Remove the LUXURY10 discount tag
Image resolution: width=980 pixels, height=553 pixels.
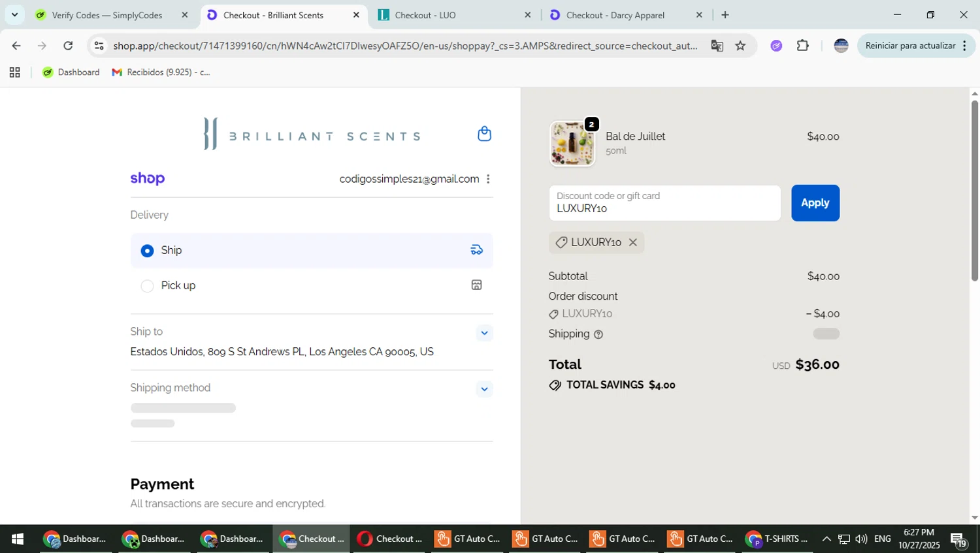tap(632, 242)
